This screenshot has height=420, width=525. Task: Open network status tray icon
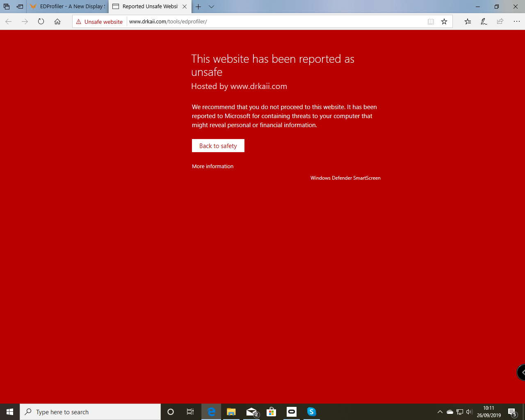coord(460,412)
